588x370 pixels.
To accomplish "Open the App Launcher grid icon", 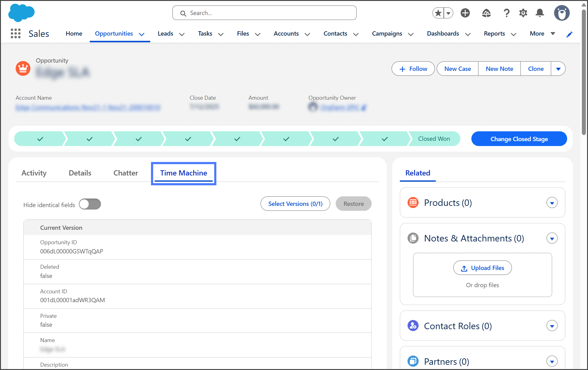I will (15, 33).
